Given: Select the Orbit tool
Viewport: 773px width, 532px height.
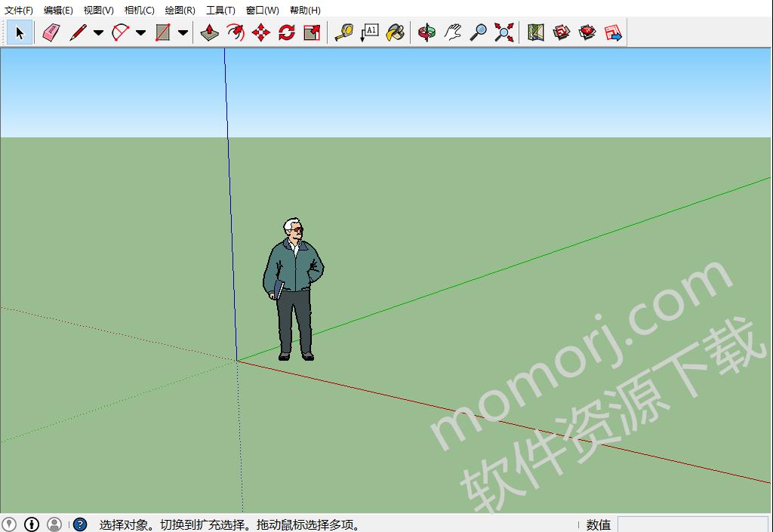Looking at the screenshot, I should click(x=427, y=32).
